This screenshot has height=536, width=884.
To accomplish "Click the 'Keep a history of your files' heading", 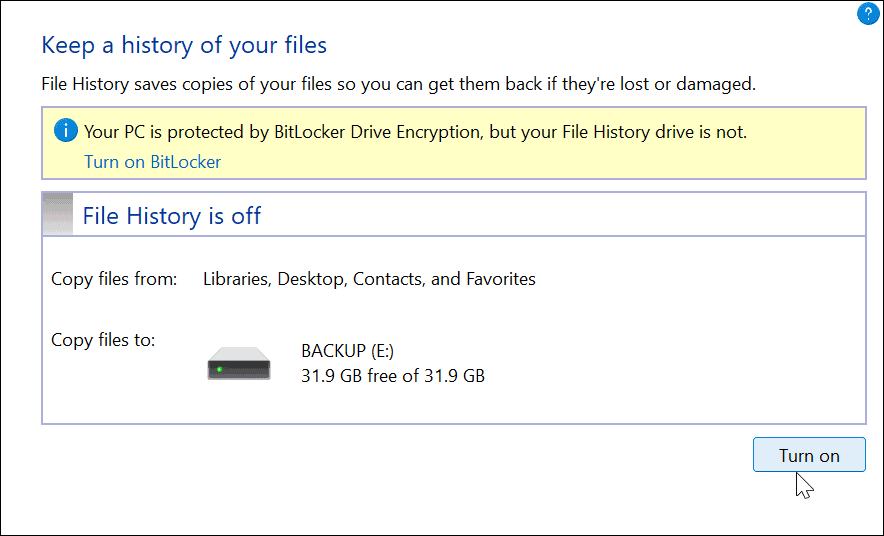I will pyautogui.click(x=184, y=45).
